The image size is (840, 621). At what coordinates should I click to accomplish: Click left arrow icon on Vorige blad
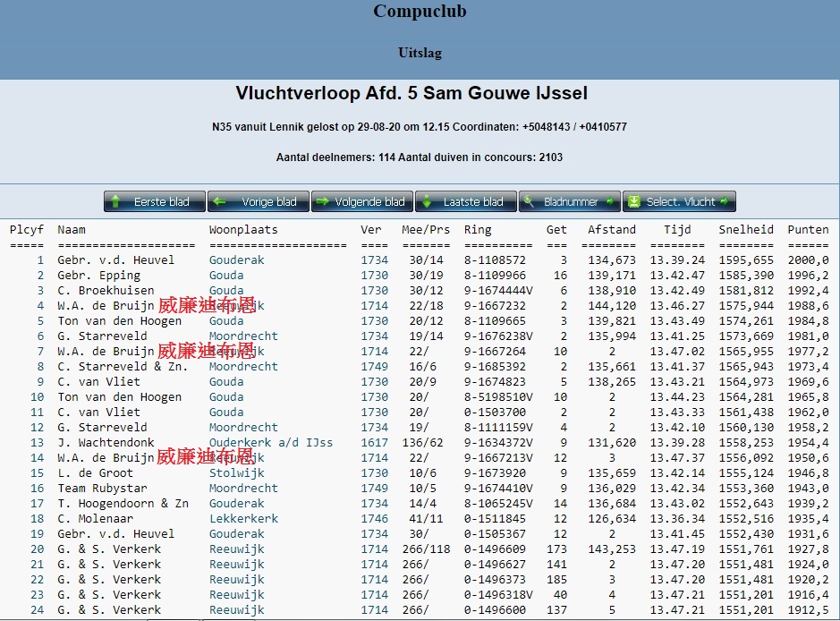tap(219, 201)
